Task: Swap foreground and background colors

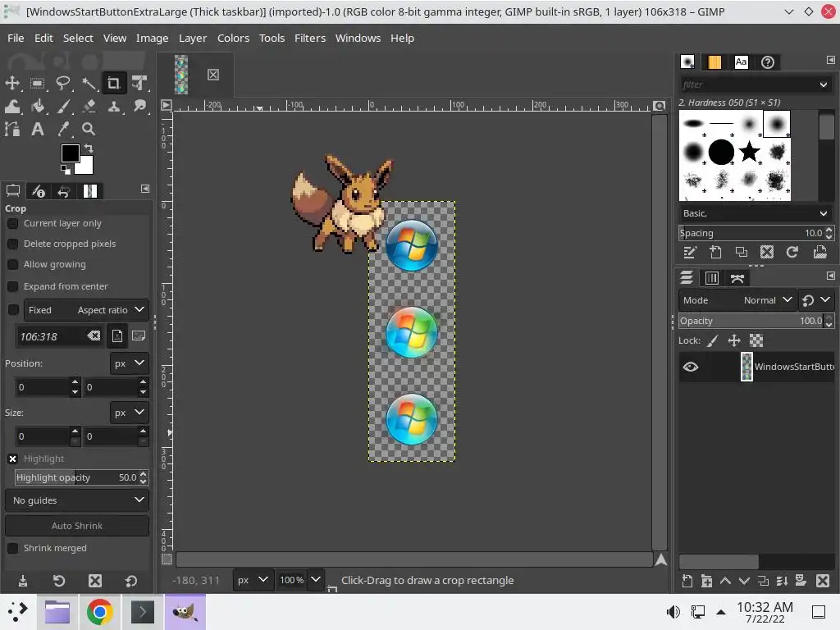Action: (x=89, y=148)
